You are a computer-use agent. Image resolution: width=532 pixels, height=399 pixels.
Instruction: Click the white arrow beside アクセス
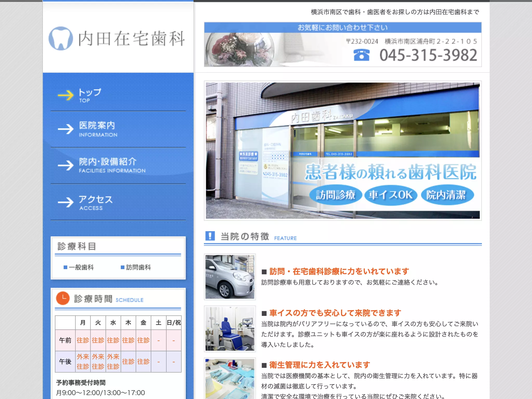click(x=66, y=202)
